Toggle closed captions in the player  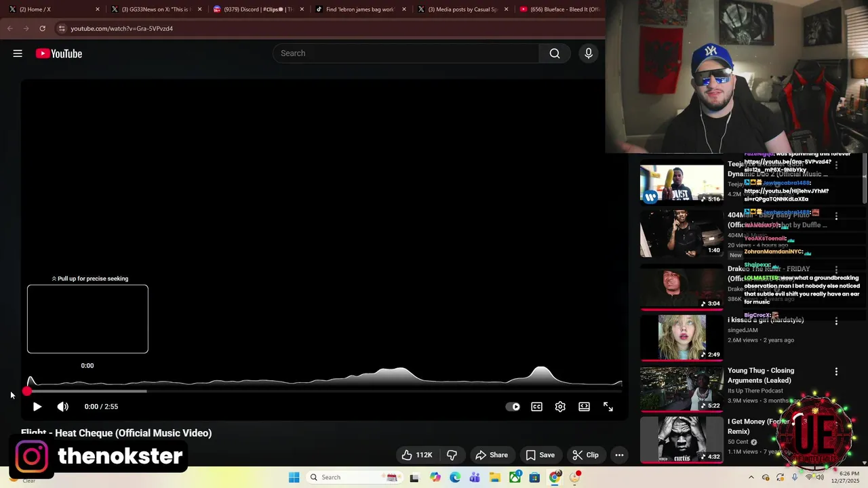pyautogui.click(x=536, y=407)
